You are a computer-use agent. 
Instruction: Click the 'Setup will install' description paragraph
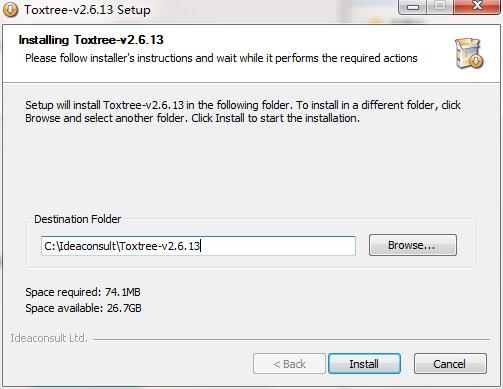(x=243, y=112)
